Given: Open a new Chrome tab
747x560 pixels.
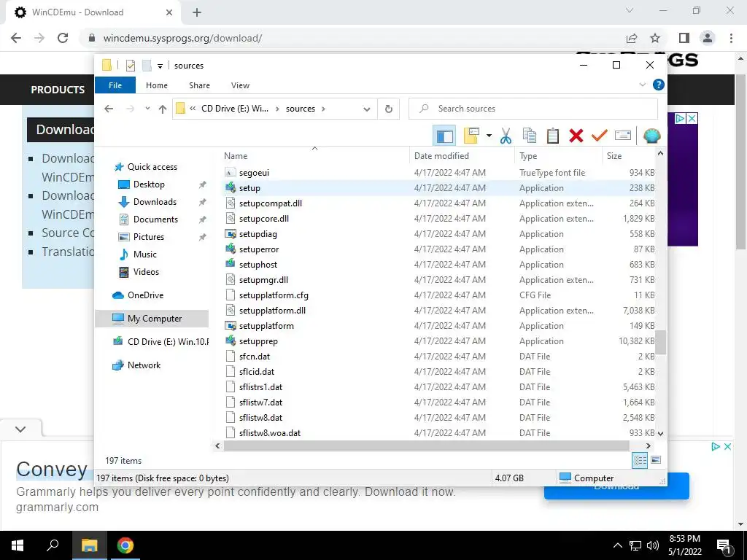Looking at the screenshot, I should 197,12.
